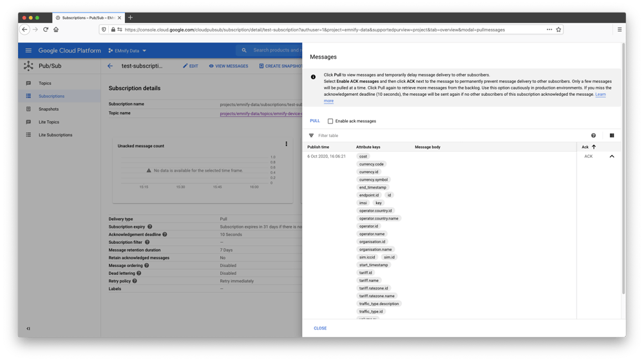Click the VIEW MESSAGES button
644x361 pixels.
click(229, 66)
